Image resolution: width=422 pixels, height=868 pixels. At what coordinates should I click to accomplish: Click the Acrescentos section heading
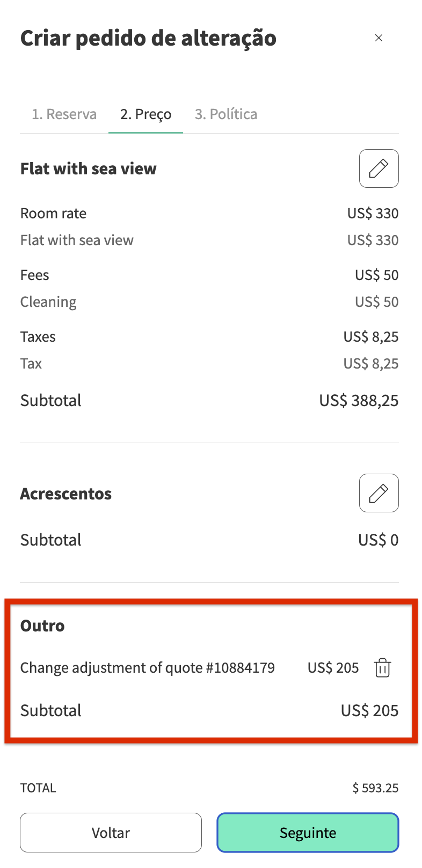66,494
